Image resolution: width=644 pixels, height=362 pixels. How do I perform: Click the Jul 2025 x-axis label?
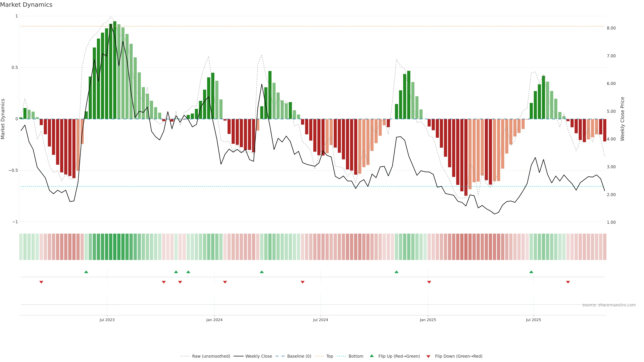[533, 320]
